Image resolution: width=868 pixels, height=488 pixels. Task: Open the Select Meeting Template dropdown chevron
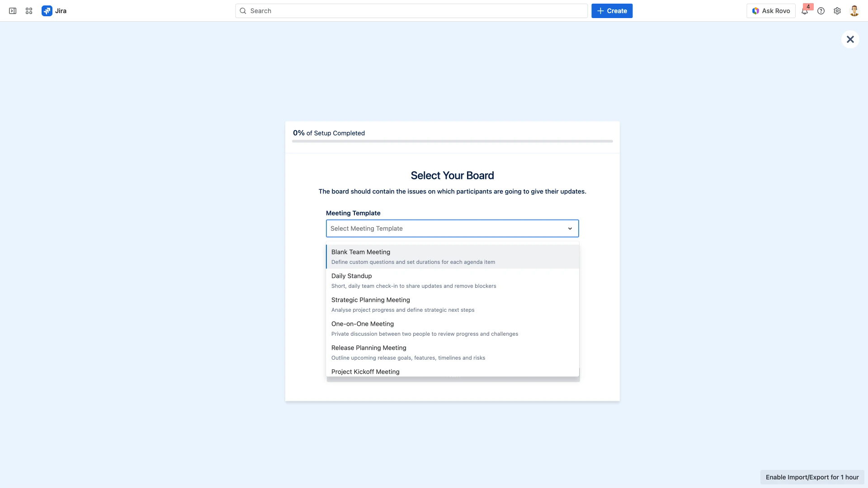tap(570, 228)
